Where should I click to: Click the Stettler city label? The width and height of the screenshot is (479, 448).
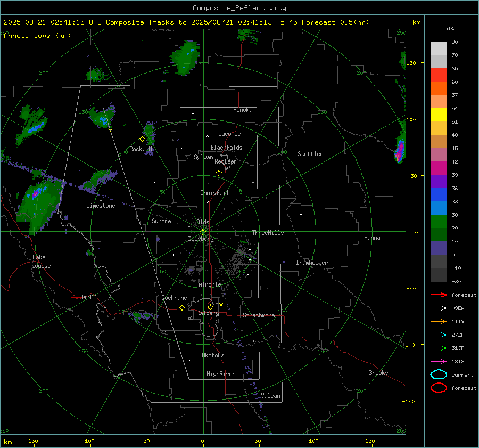point(310,154)
